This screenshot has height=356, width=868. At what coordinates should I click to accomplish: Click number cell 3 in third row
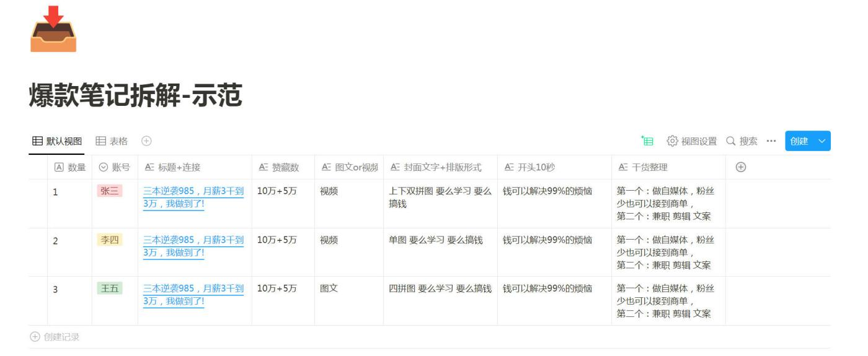tap(69, 301)
